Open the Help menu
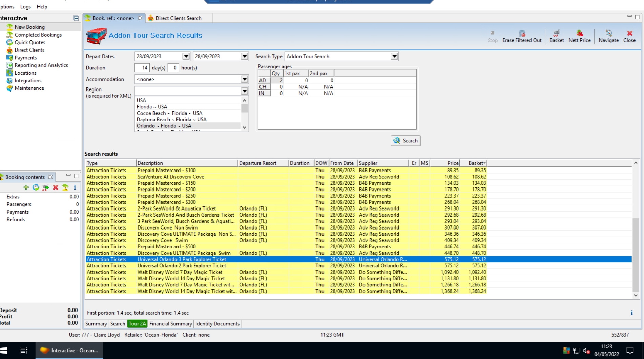The height and width of the screenshot is (359, 644). [x=42, y=7]
